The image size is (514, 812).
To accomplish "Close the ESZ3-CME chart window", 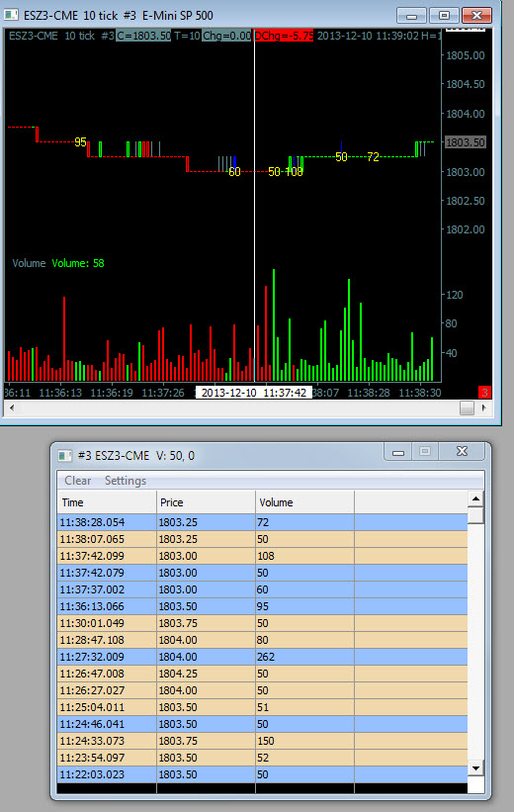I will 476,16.
